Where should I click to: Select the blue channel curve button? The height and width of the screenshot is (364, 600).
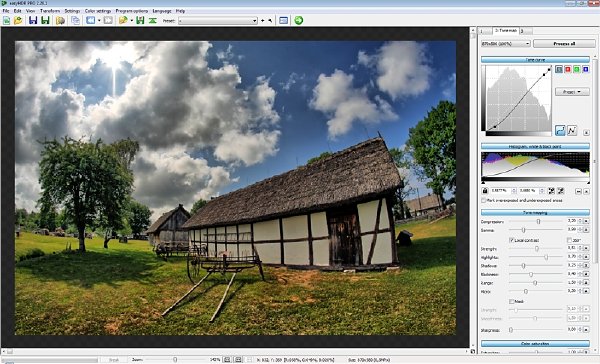585,69
